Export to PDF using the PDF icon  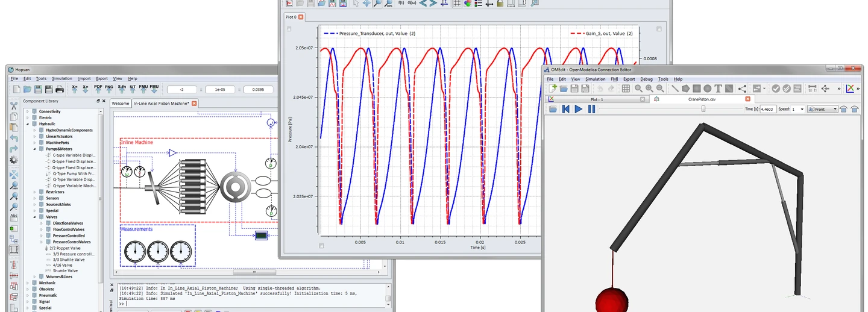coord(98,89)
